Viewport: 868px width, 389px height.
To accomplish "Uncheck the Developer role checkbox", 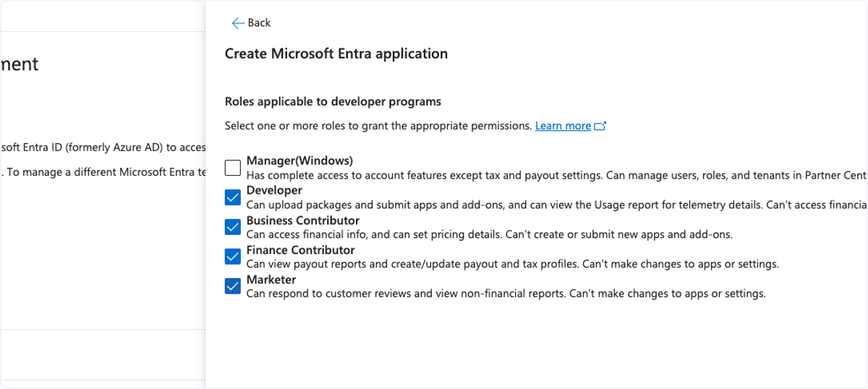I will click(233, 197).
